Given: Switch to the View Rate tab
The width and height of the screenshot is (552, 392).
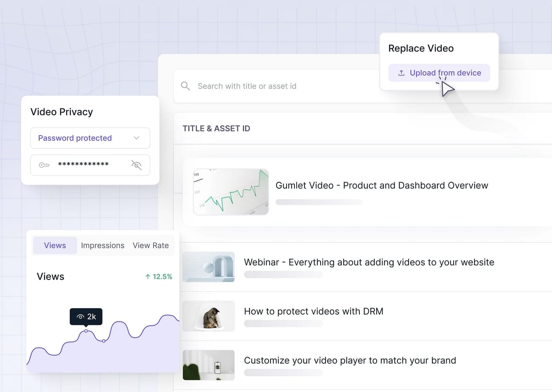Looking at the screenshot, I should tap(151, 245).
